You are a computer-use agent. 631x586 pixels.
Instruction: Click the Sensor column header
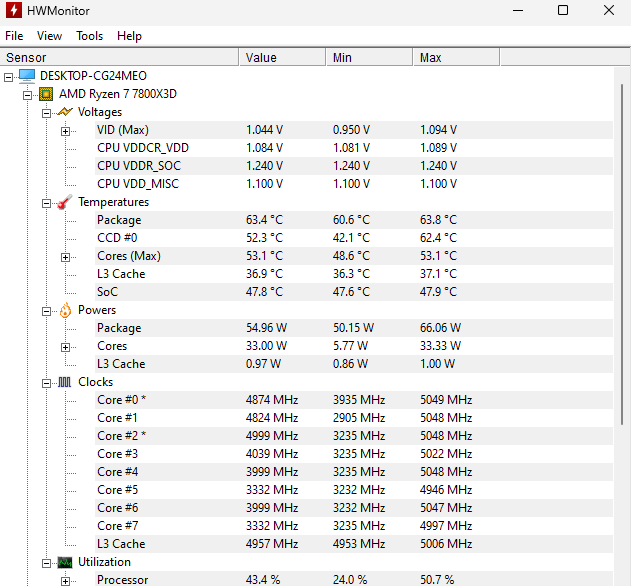(119, 57)
